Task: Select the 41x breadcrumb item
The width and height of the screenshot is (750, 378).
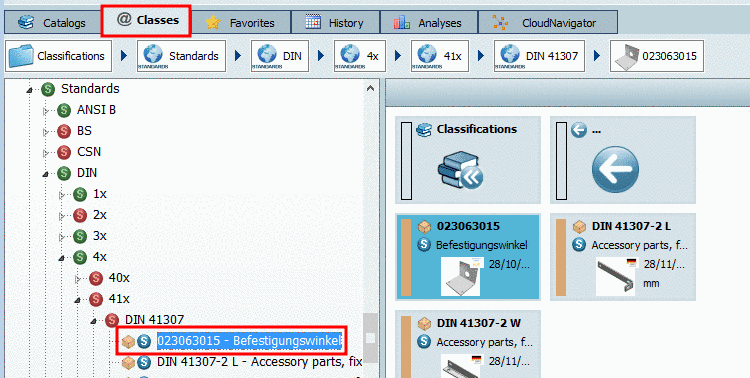Action: [440, 56]
